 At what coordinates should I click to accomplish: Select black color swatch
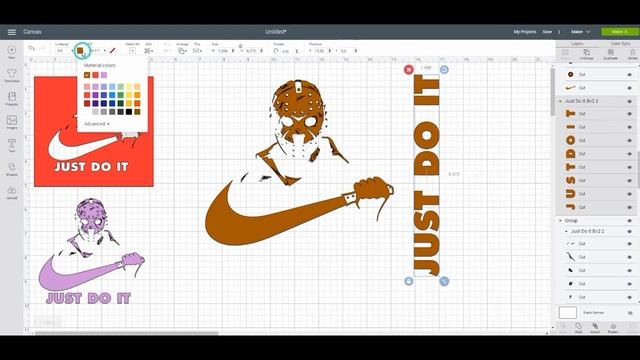(129, 111)
